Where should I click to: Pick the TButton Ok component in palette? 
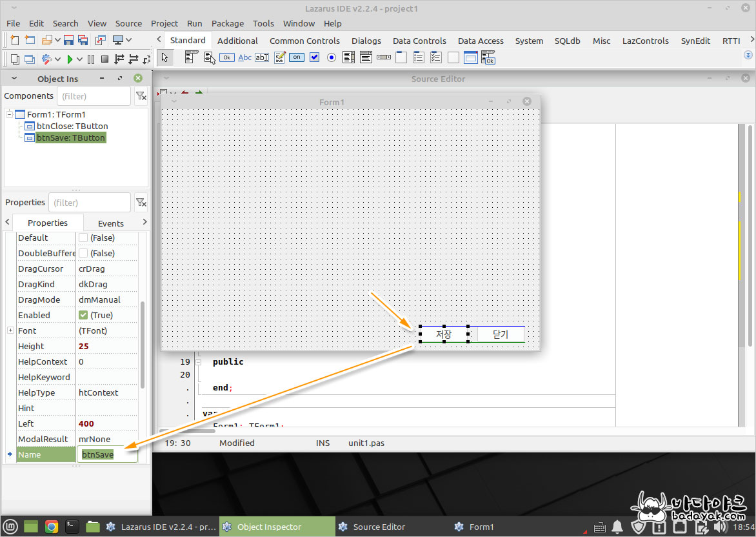click(226, 57)
